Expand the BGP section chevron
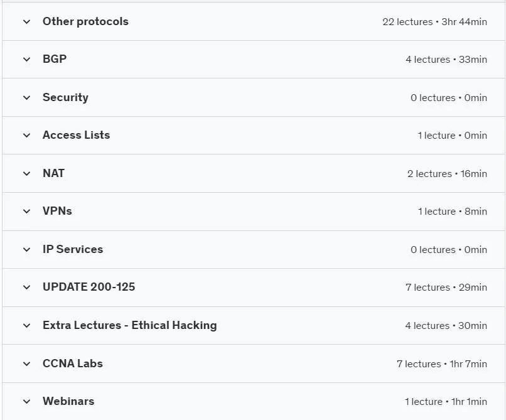 27,60
